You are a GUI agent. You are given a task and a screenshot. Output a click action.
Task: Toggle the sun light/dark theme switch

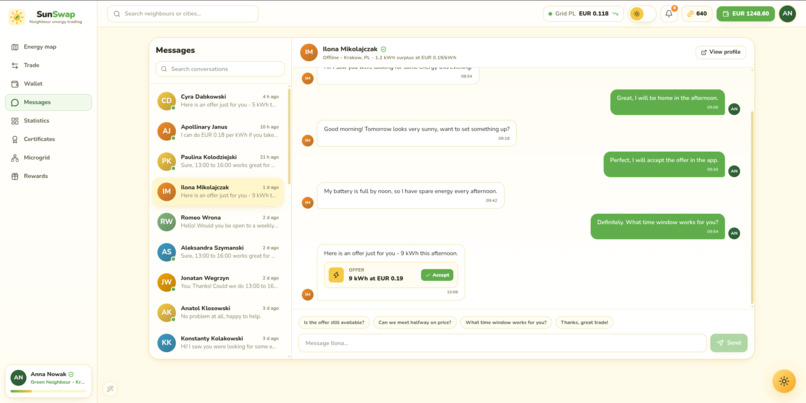click(x=643, y=14)
